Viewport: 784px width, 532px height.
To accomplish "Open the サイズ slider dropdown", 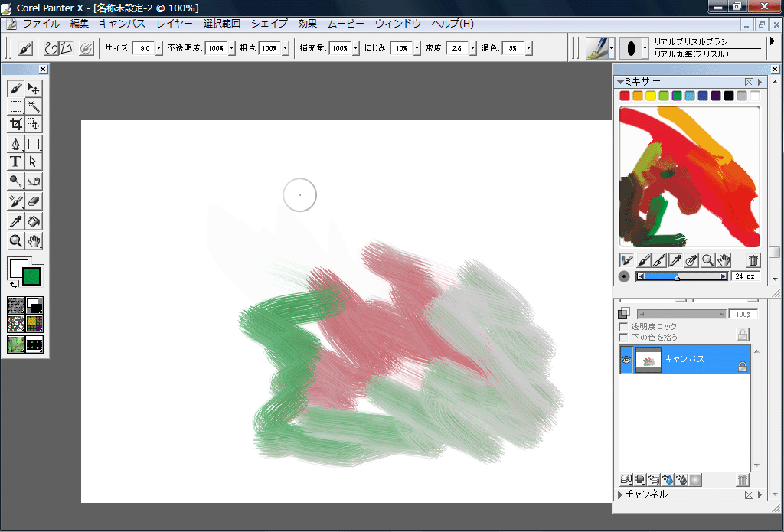I will (x=159, y=48).
